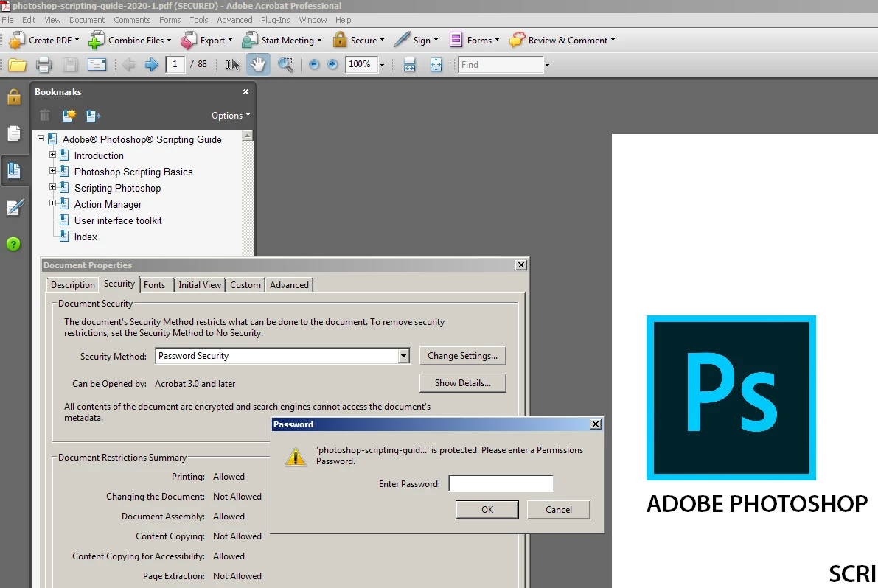Image resolution: width=878 pixels, height=588 pixels.
Task: Go to previous page arrow
Action: [128, 65]
